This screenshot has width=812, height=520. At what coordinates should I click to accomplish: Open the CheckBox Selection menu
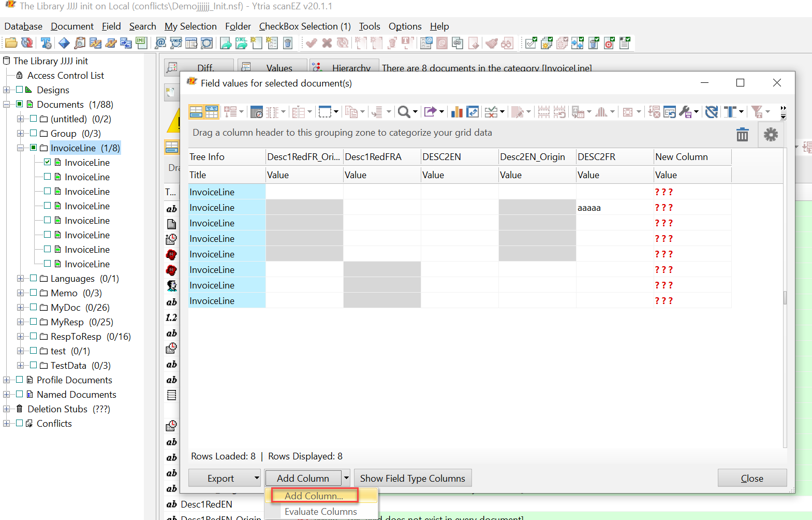click(304, 26)
